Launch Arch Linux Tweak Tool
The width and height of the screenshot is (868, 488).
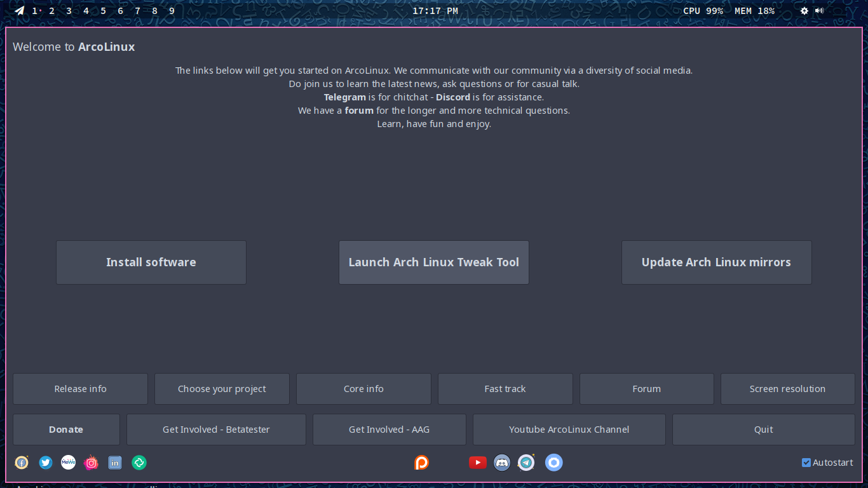(434, 262)
